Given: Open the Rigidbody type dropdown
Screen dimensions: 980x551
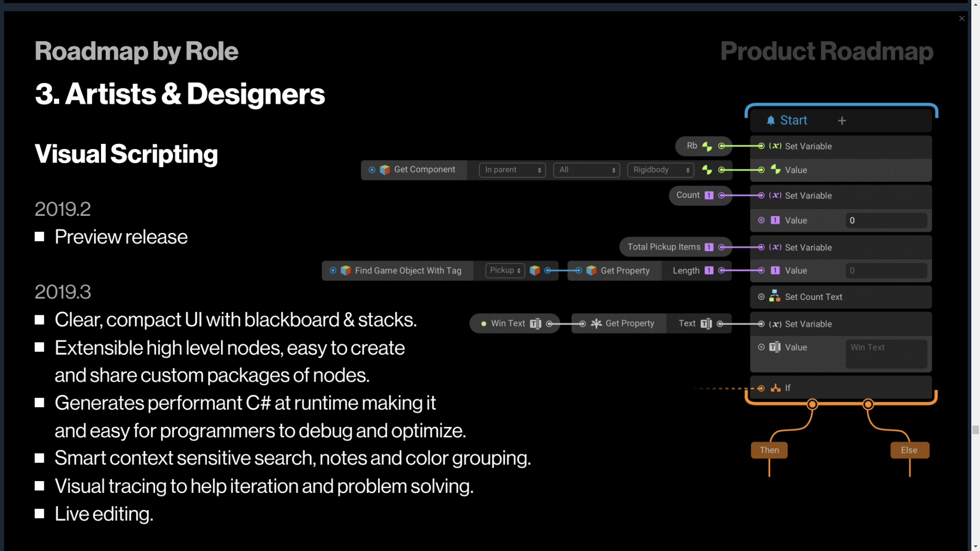Looking at the screenshot, I should coord(660,170).
